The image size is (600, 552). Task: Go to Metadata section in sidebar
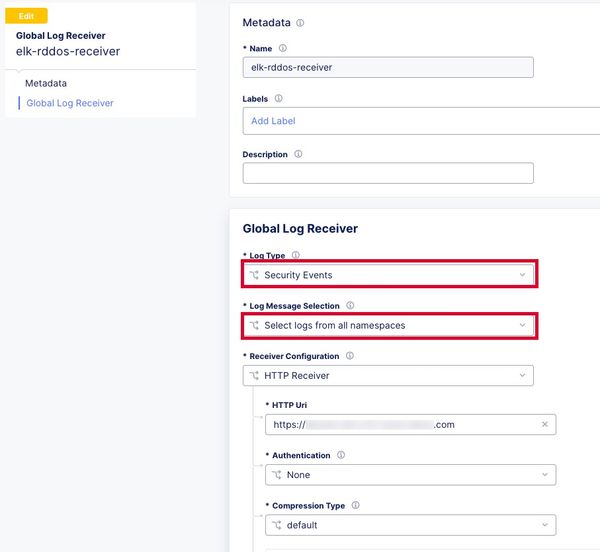pos(46,83)
